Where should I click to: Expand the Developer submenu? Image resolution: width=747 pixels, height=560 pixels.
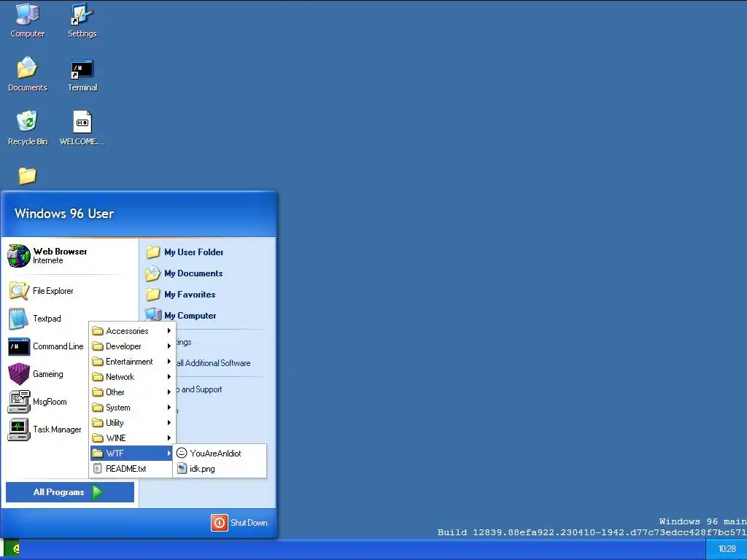click(x=132, y=346)
